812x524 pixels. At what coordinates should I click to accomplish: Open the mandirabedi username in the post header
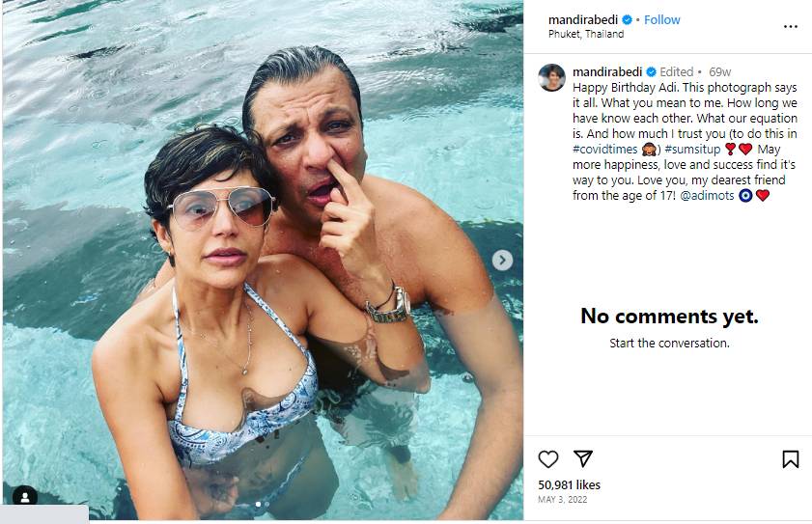pyautogui.click(x=582, y=20)
